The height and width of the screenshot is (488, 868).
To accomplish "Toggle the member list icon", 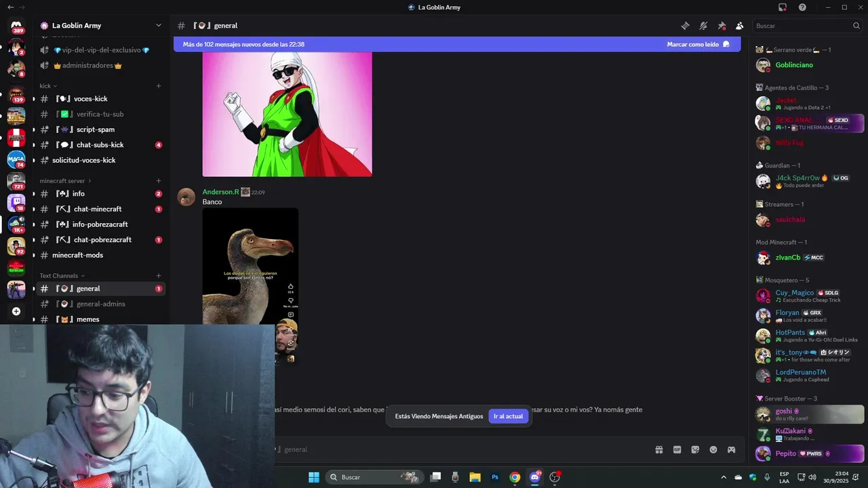I will (739, 26).
